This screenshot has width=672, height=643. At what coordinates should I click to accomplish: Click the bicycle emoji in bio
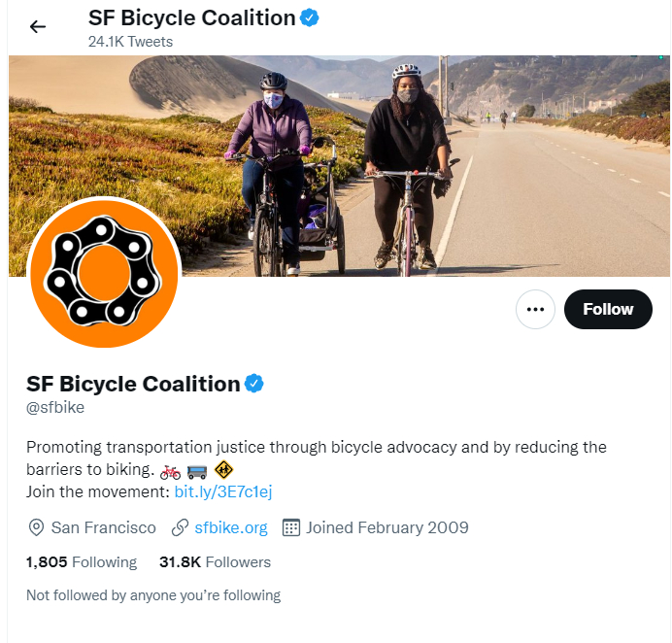coord(170,471)
